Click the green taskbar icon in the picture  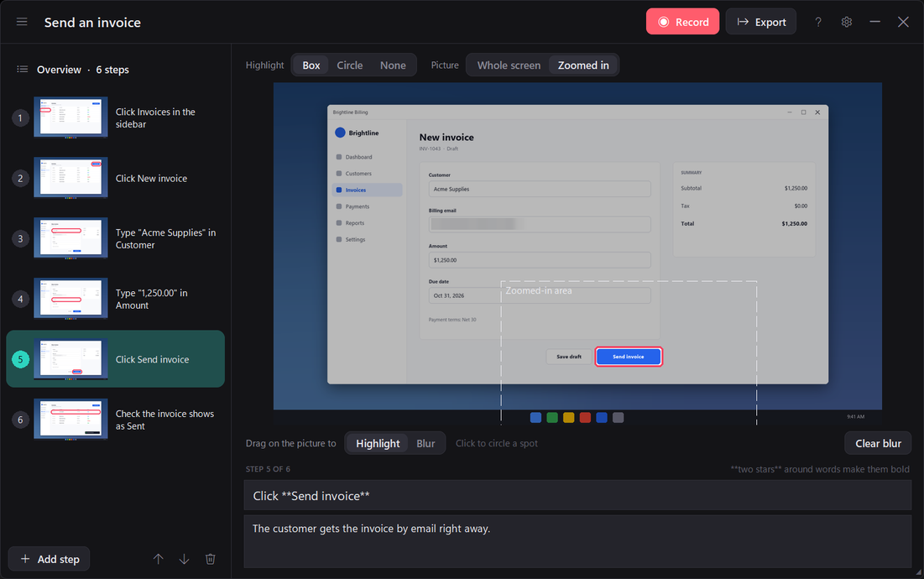552,418
